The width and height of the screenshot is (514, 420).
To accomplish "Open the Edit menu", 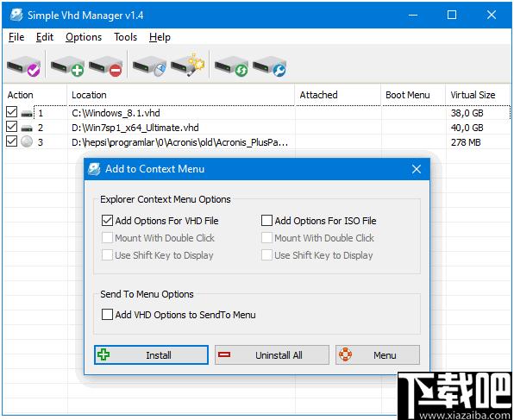I will (x=45, y=37).
